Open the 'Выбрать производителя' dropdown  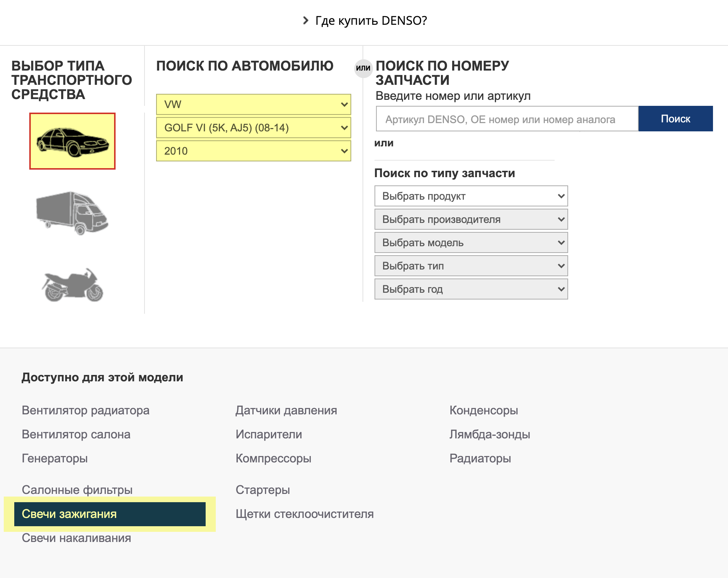tap(471, 219)
